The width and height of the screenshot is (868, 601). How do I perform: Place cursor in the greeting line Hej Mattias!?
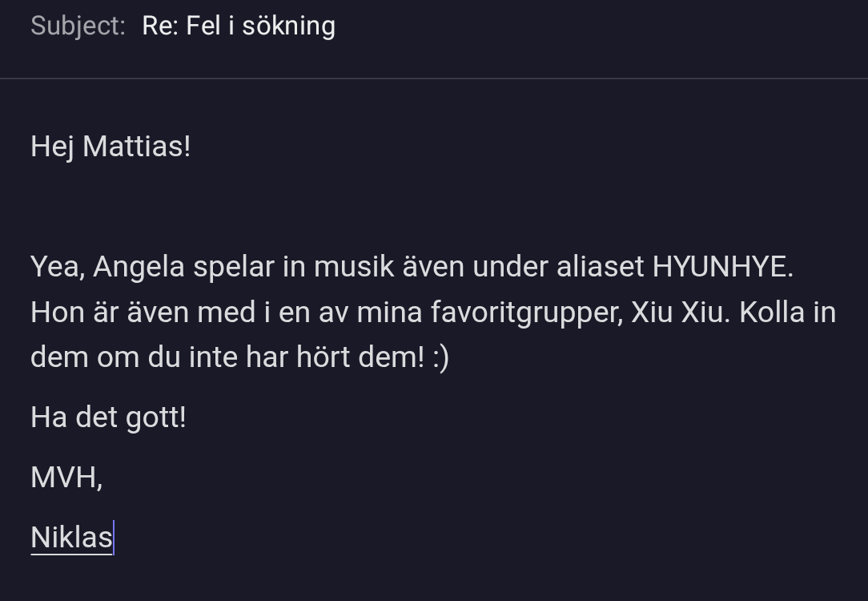click(x=111, y=147)
